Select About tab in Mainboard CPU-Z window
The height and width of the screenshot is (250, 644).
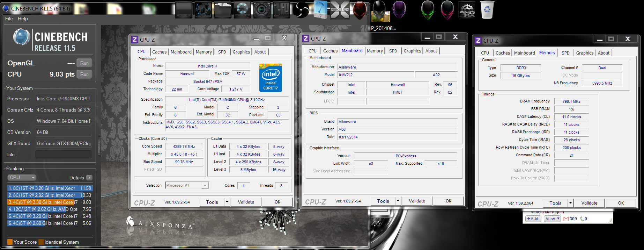(x=431, y=51)
